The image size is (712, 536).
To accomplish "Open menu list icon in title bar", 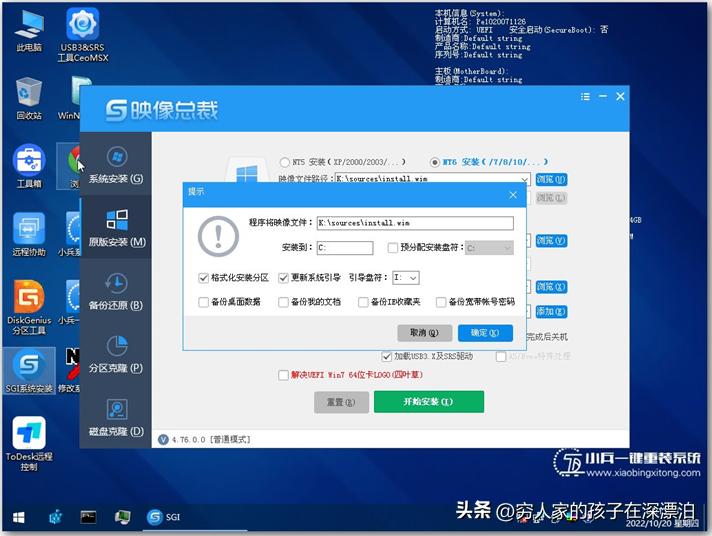I will (x=585, y=96).
